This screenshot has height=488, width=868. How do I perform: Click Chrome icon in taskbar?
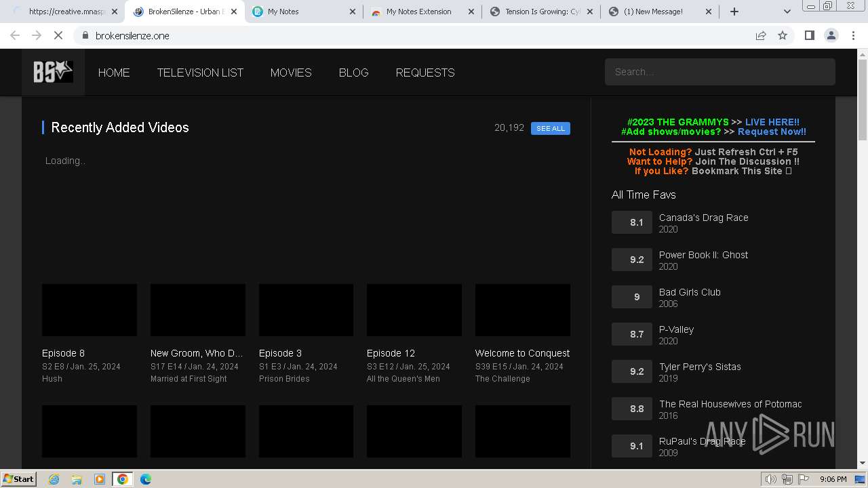123,479
